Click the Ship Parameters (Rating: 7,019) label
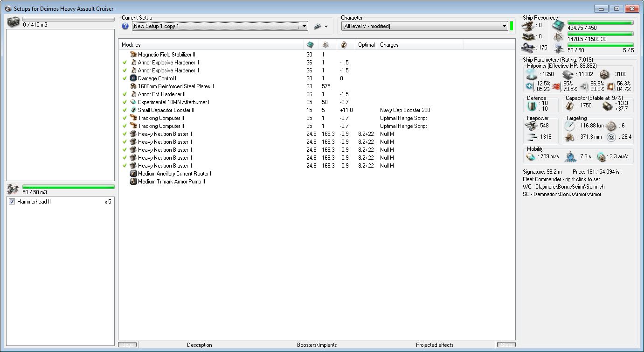The image size is (644, 352). [x=559, y=60]
